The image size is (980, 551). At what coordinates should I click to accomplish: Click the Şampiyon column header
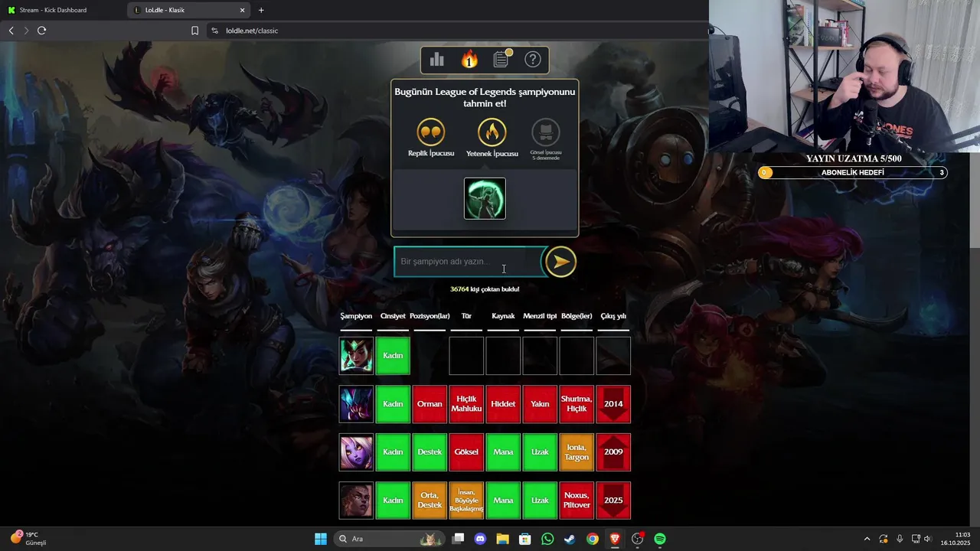356,316
